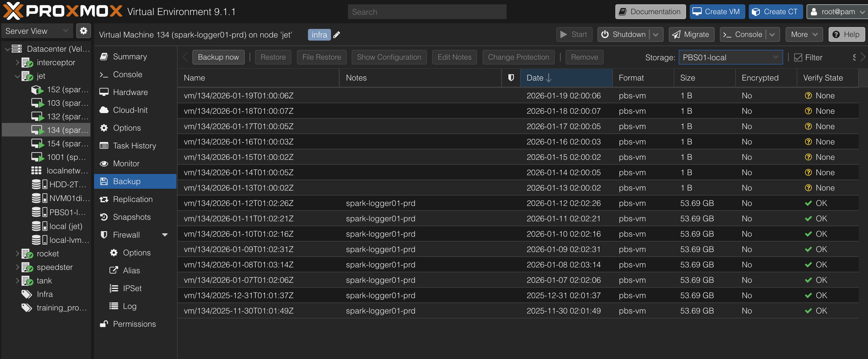Select the PBS01-local storage tree item

coord(46,212)
